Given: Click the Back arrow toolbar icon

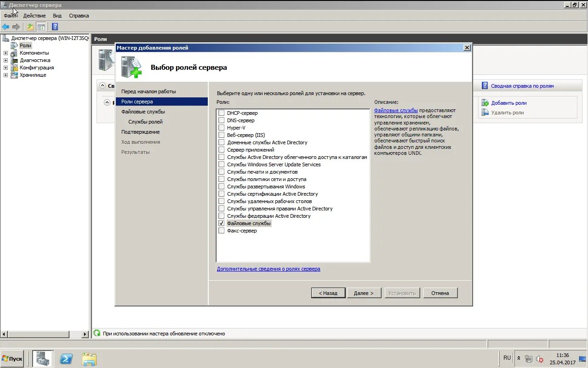Looking at the screenshot, I should click(6, 27).
